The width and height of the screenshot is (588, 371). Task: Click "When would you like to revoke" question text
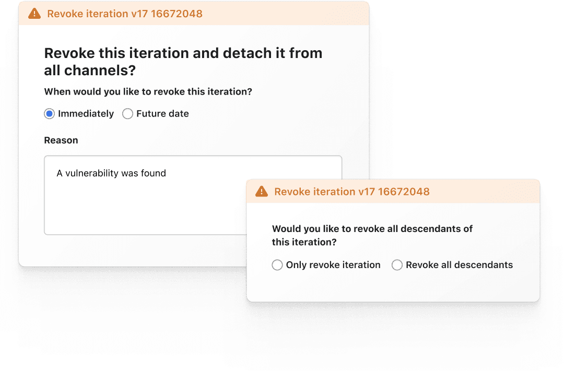click(148, 92)
